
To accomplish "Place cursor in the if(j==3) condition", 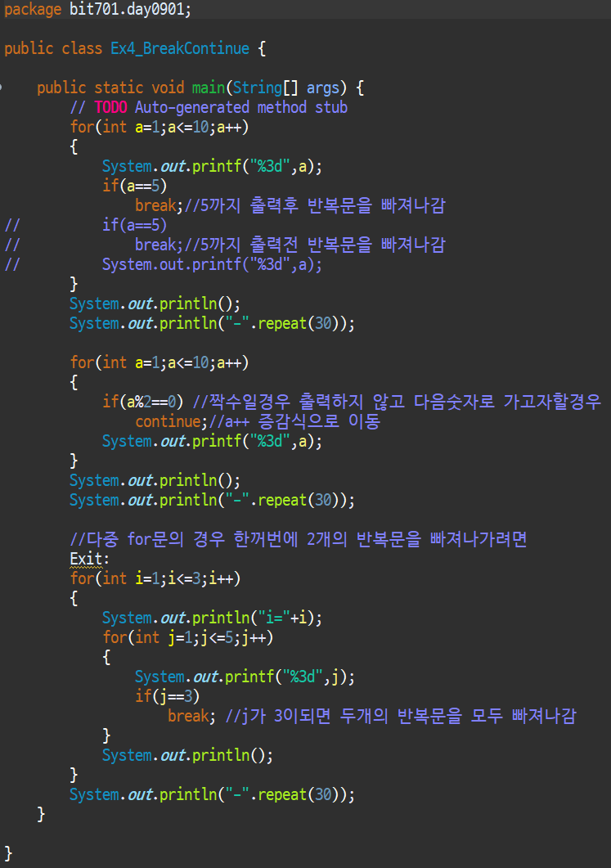I will point(167,696).
